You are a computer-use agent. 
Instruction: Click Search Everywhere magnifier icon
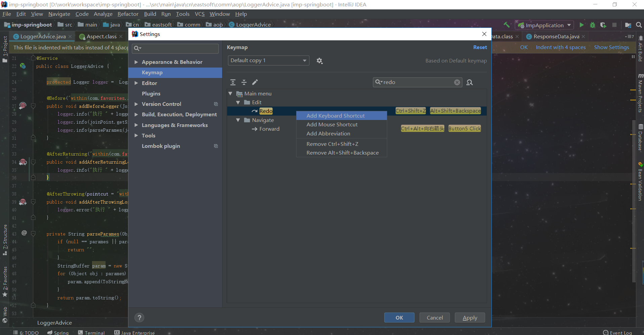639,25
